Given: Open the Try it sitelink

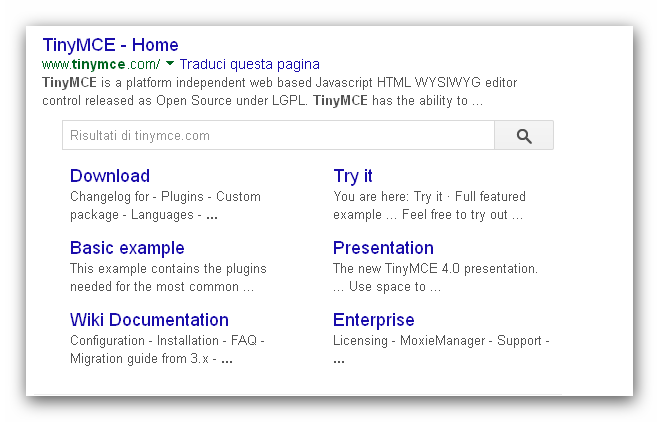Looking at the screenshot, I should click(353, 176).
